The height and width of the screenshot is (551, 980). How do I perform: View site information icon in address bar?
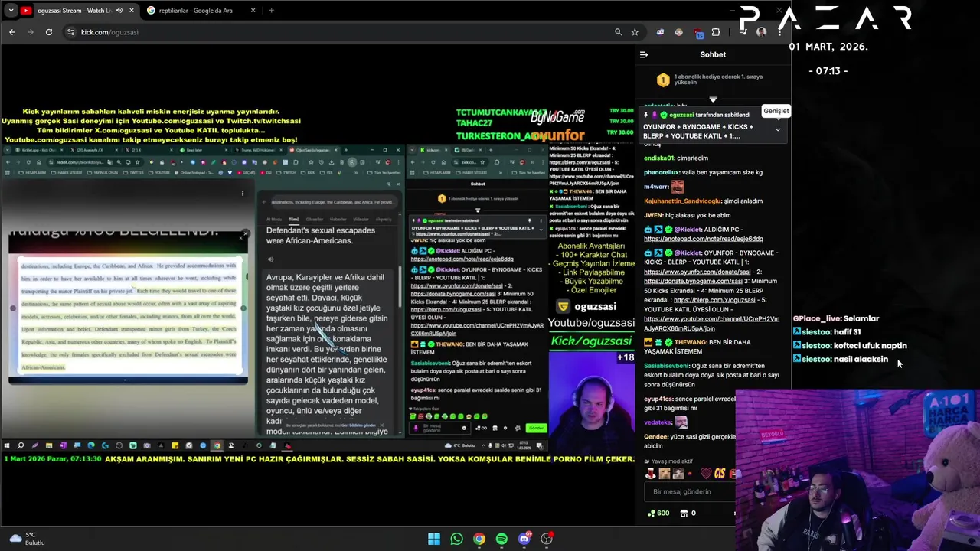coord(70,32)
